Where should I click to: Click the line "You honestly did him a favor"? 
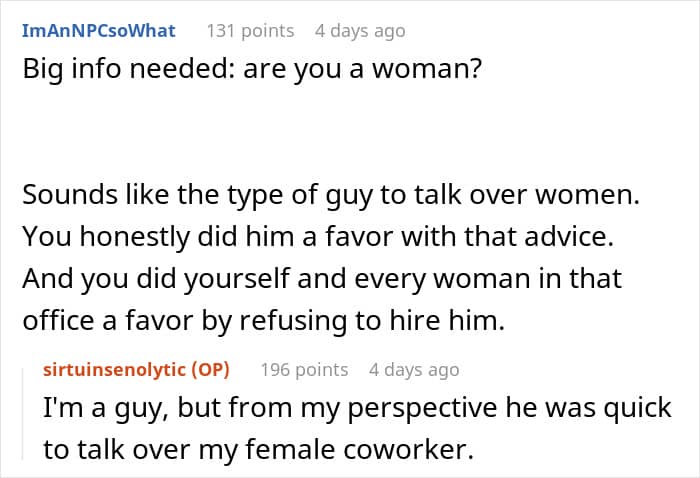click(318, 237)
